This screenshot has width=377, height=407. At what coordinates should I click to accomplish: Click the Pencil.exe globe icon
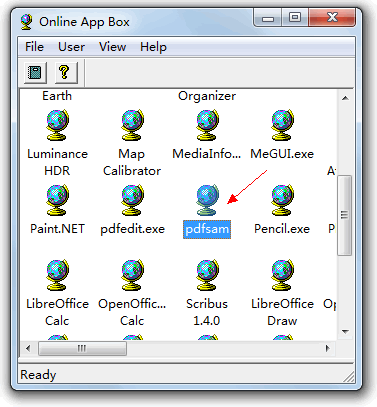pos(282,200)
